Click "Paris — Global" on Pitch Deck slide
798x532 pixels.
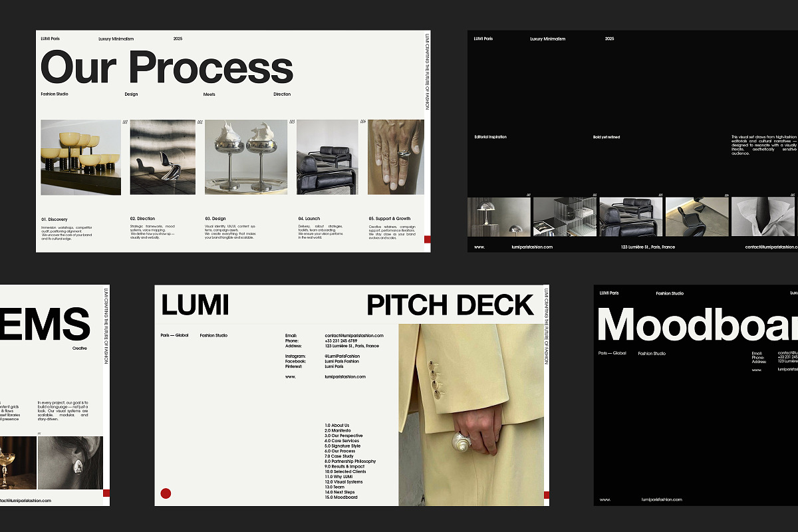tap(174, 335)
